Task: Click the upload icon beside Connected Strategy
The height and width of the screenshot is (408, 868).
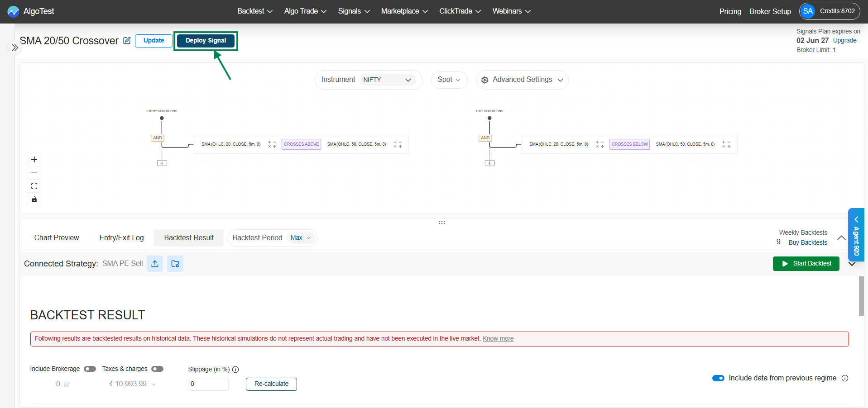Action: pos(155,264)
